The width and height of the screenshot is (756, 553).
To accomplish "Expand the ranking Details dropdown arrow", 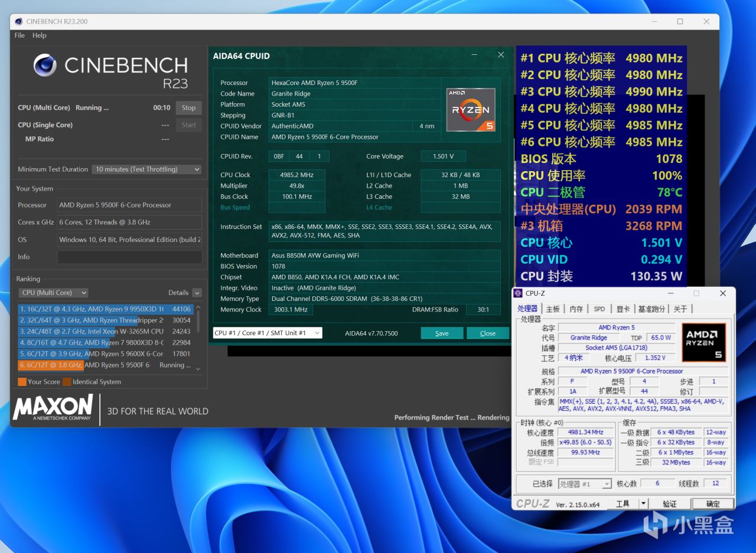I will click(197, 293).
